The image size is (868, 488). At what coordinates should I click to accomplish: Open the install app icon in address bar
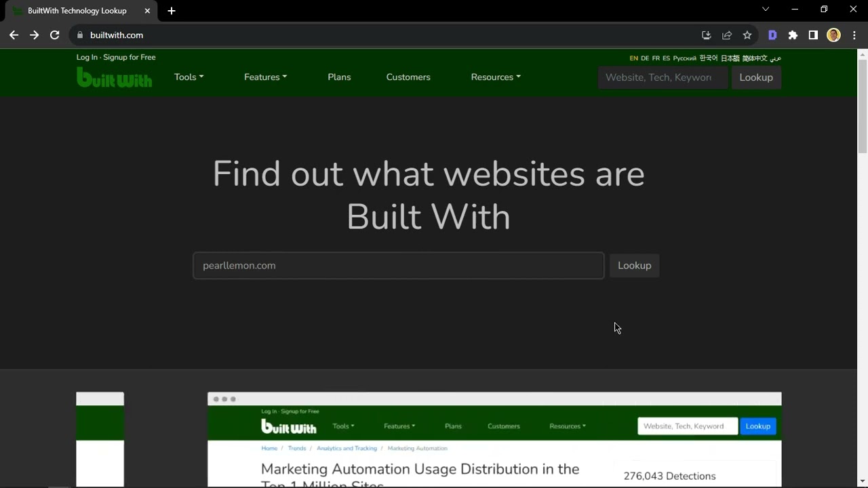coord(706,35)
